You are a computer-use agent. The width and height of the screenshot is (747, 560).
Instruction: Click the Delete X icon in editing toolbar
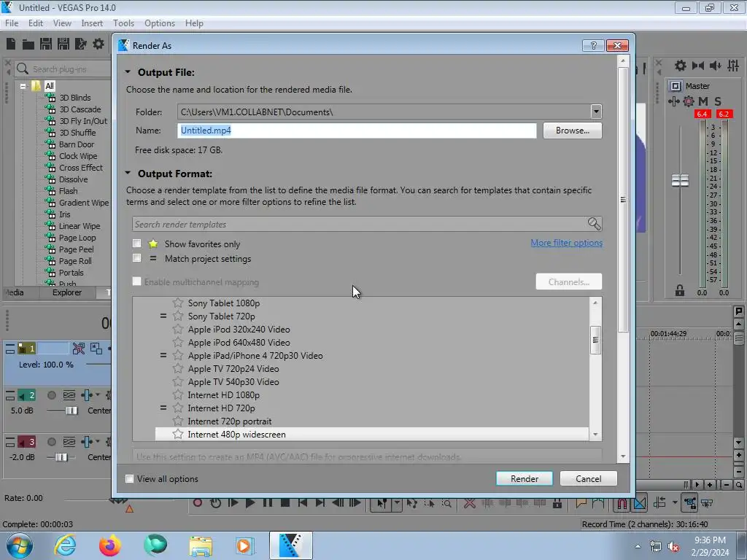pyautogui.click(x=469, y=503)
